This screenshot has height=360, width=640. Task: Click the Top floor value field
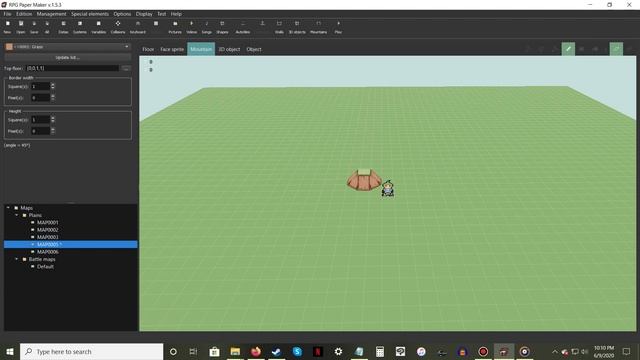click(73, 68)
